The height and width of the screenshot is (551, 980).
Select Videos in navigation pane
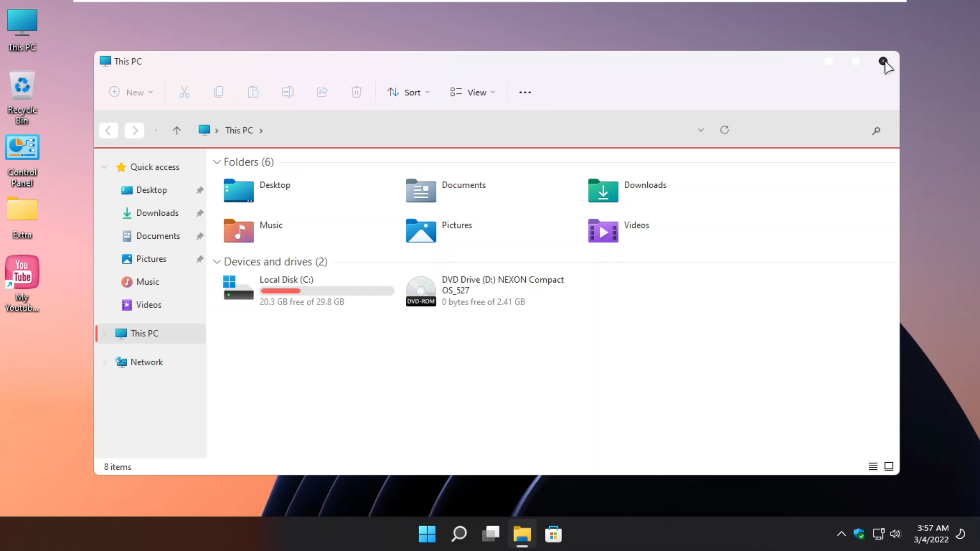[149, 305]
